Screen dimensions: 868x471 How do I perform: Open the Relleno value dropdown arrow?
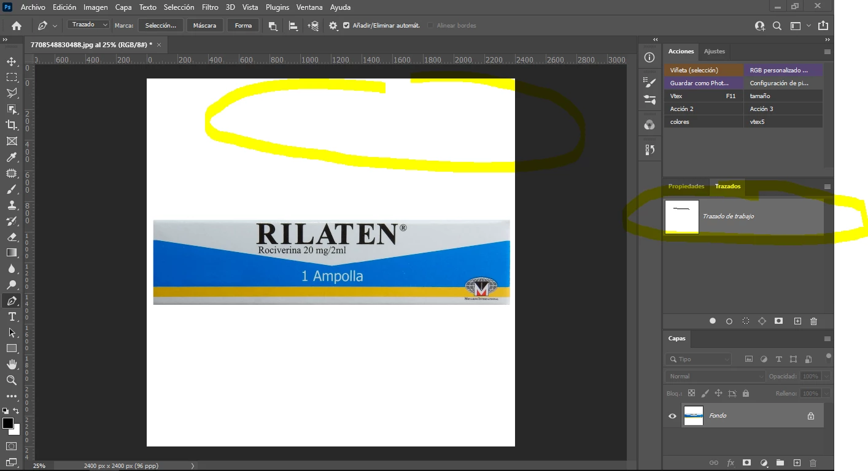(826, 393)
